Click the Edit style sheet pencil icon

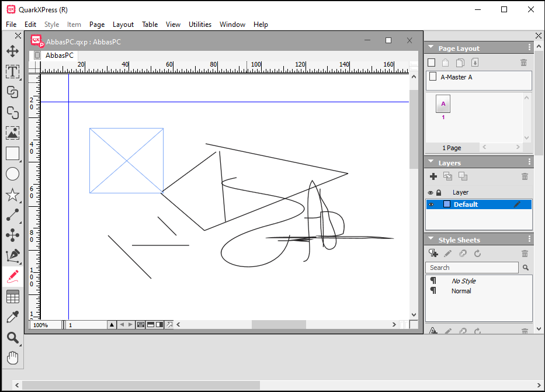click(447, 254)
